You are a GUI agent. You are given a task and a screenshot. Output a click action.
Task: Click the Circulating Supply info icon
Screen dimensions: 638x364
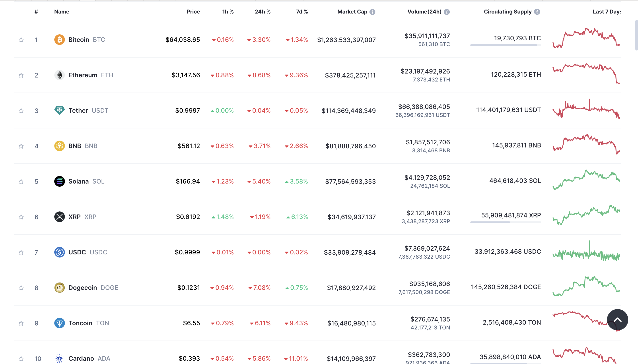coord(537,12)
